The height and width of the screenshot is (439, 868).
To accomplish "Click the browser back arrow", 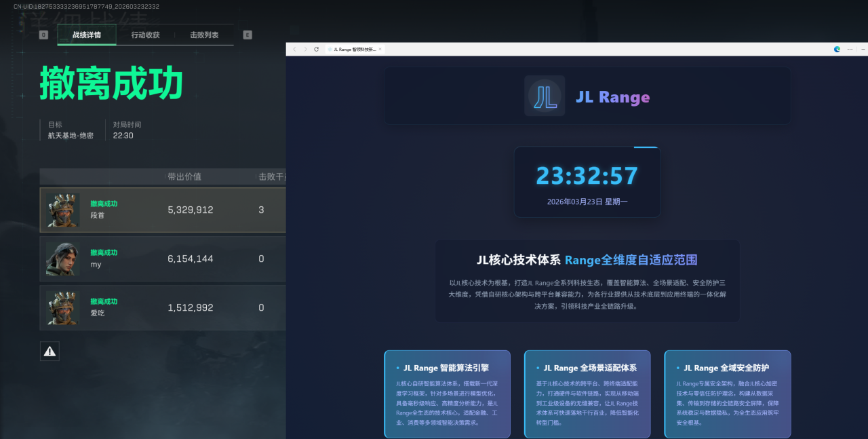I will tap(294, 50).
